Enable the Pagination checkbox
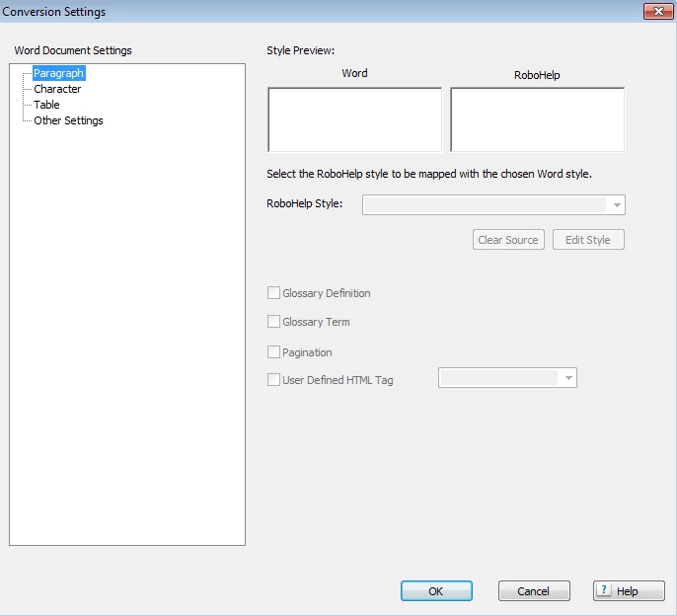This screenshot has height=616, width=677. coord(273,352)
